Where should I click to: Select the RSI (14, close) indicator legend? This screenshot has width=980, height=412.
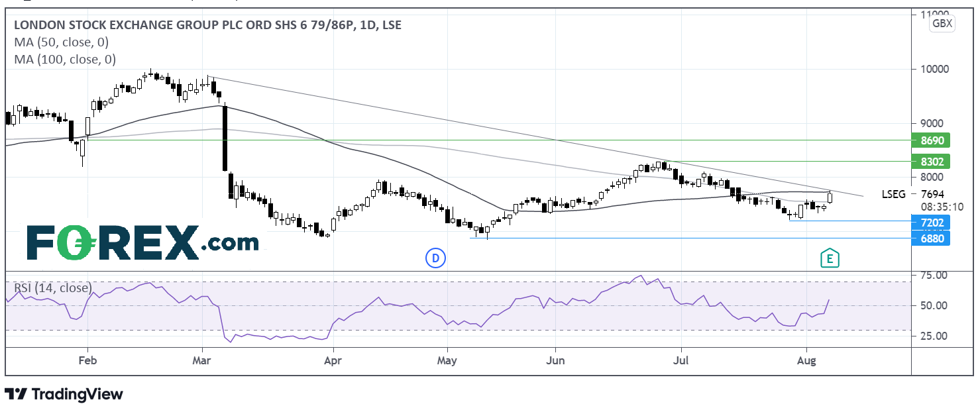(53, 287)
